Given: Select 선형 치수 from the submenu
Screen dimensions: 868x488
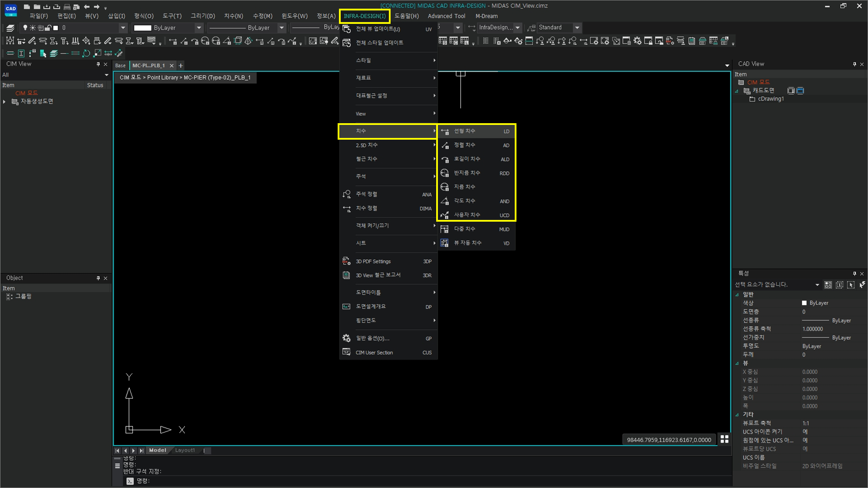Looking at the screenshot, I should pyautogui.click(x=476, y=131).
